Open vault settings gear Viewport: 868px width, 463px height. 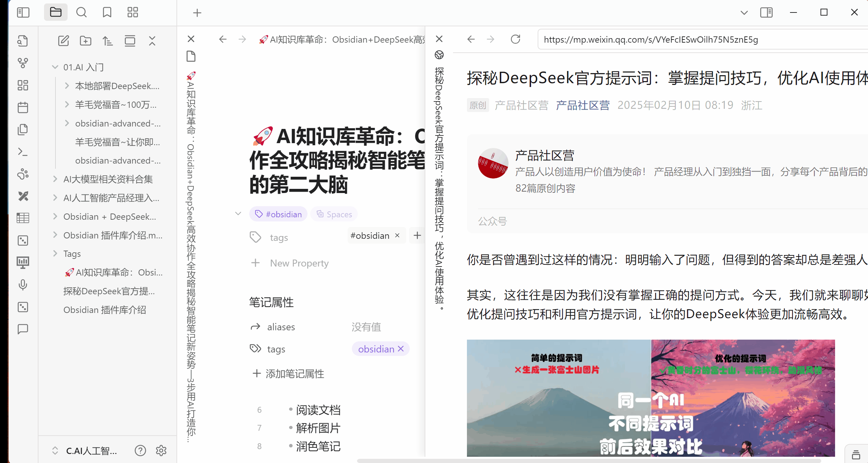pos(161,451)
